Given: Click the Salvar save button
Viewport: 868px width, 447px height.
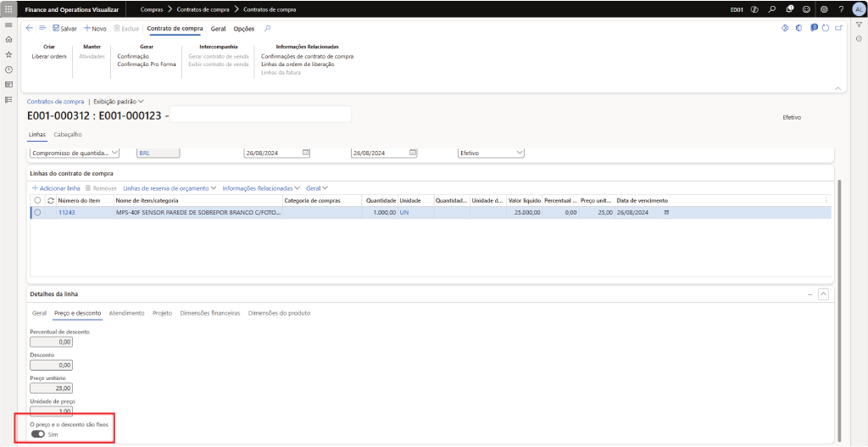Looking at the screenshot, I should [64, 28].
